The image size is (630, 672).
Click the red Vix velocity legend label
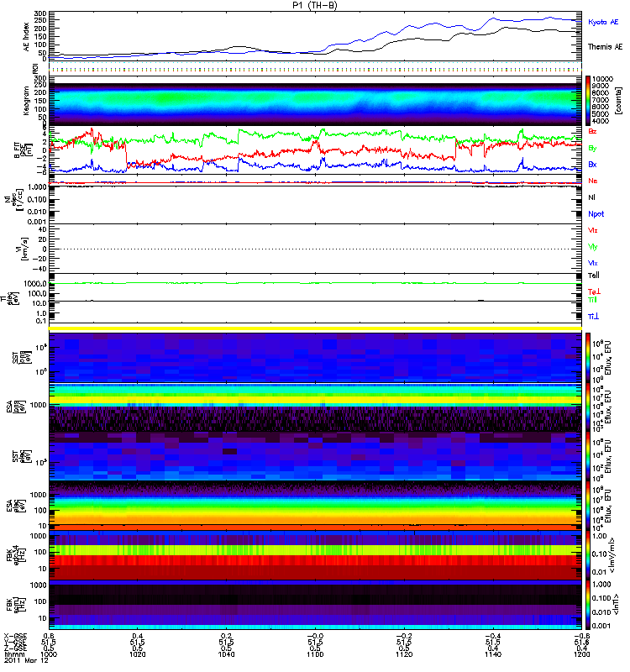coord(592,230)
